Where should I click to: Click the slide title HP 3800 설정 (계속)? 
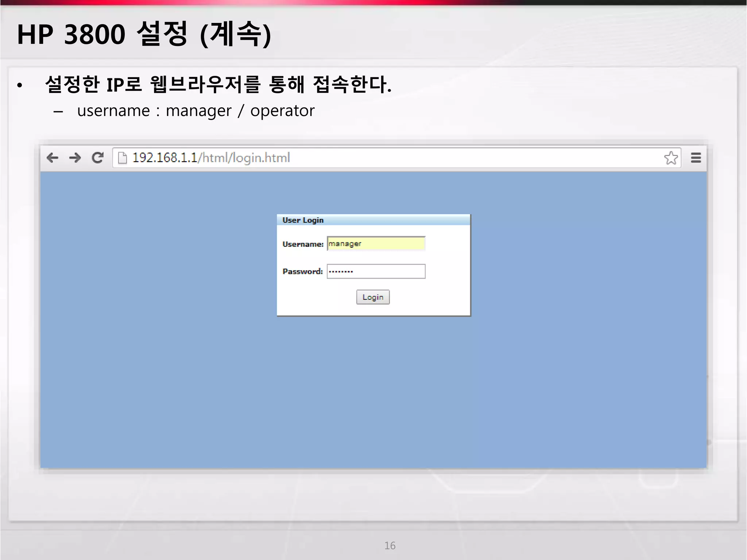pos(144,34)
